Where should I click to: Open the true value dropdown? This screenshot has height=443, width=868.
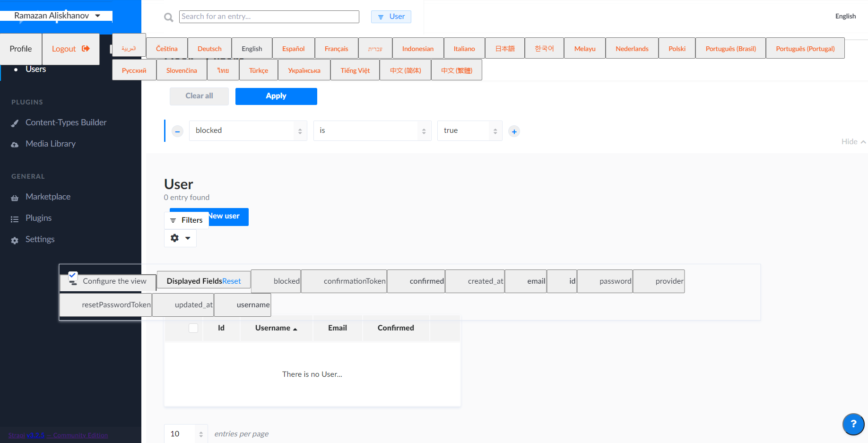point(470,130)
